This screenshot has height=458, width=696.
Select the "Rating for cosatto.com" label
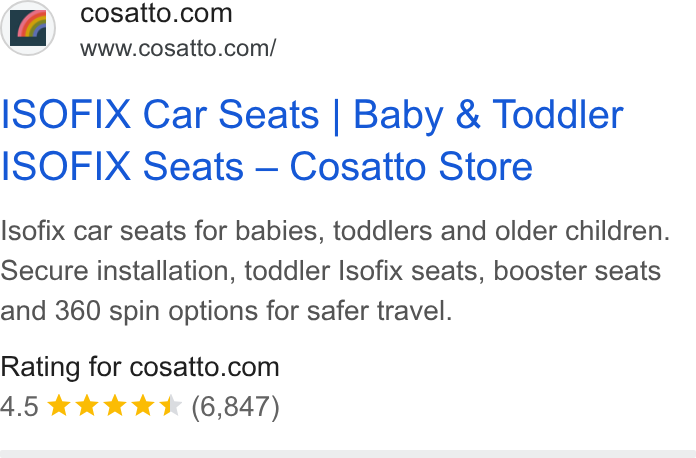140,367
